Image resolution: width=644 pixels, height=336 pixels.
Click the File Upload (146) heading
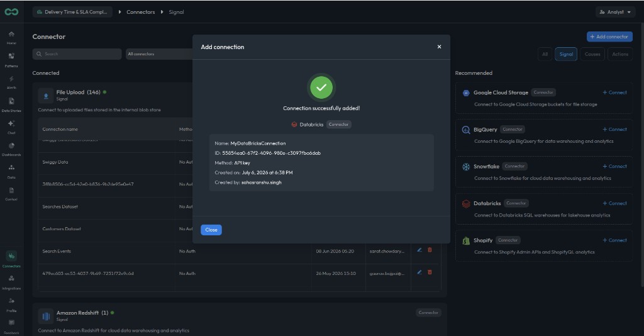[78, 92]
